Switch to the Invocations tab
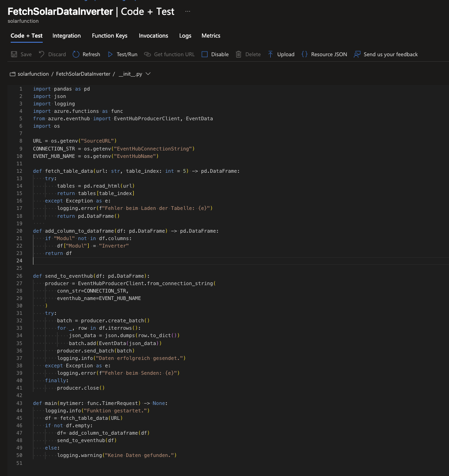The height and width of the screenshot is (476, 449). [x=153, y=36]
